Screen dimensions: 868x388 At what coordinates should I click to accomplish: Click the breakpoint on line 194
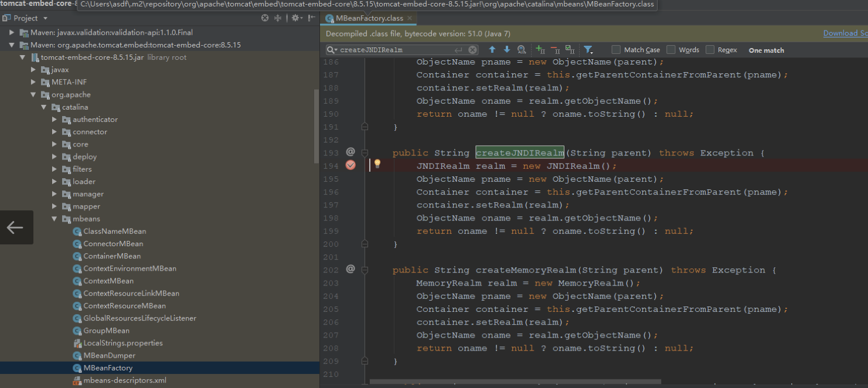point(350,165)
